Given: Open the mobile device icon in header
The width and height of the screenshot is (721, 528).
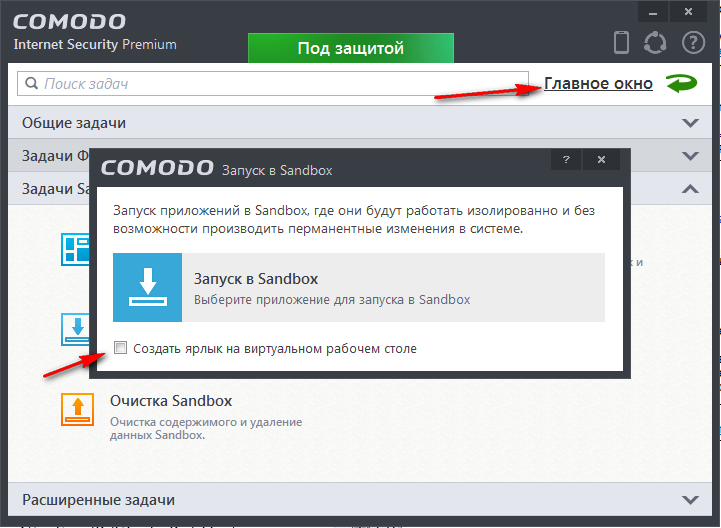Looking at the screenshot, I should click(621, 42).
